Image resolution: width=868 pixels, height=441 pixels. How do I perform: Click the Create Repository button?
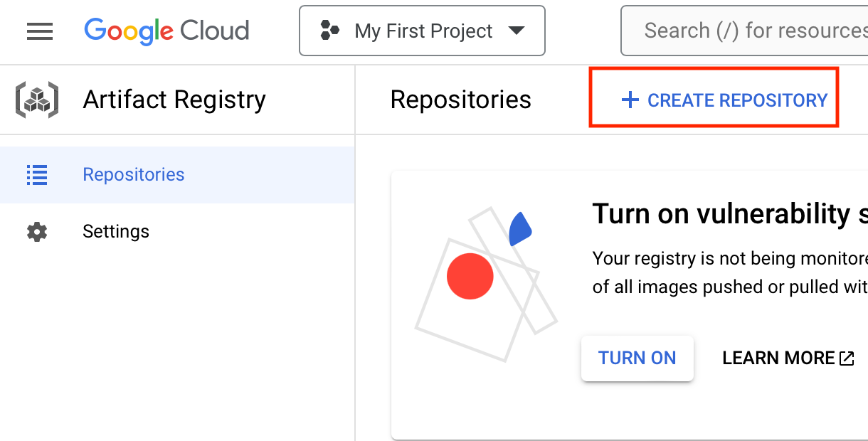point(724,100)
